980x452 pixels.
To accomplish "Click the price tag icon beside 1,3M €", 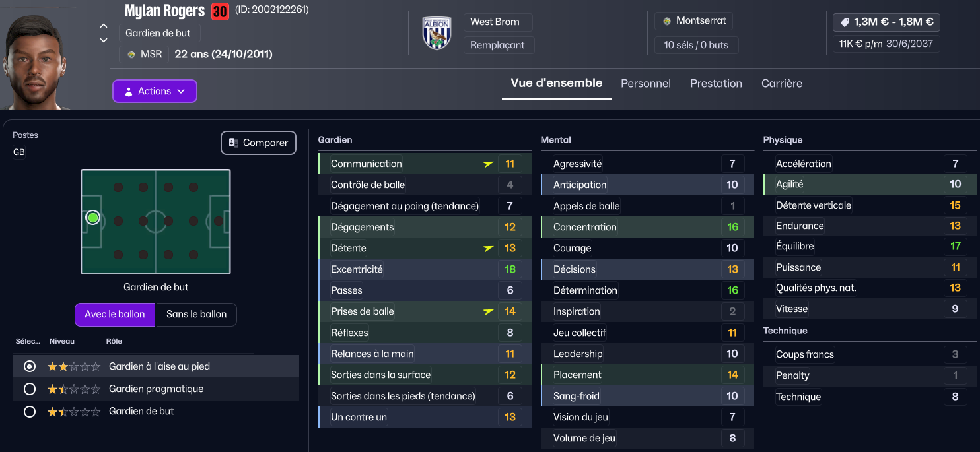I will tap(845, 22).
